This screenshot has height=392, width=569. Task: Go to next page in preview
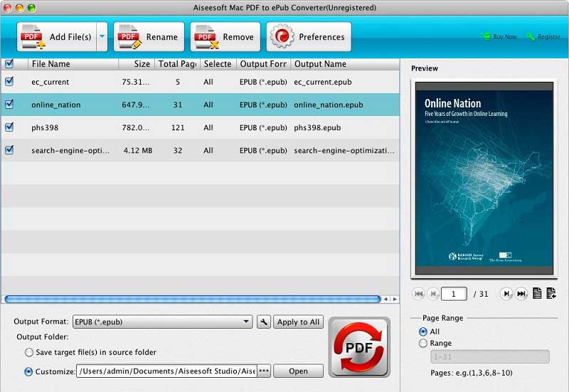pyautogui.click(x=506, y=294)
